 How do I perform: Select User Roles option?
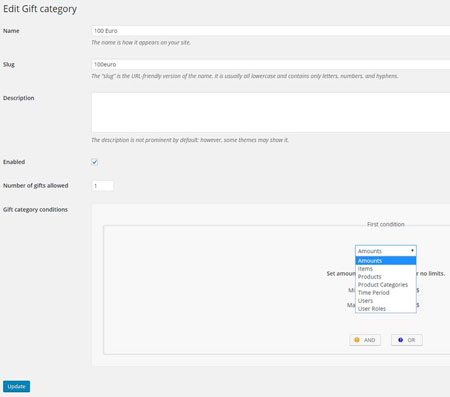[386, 309]
